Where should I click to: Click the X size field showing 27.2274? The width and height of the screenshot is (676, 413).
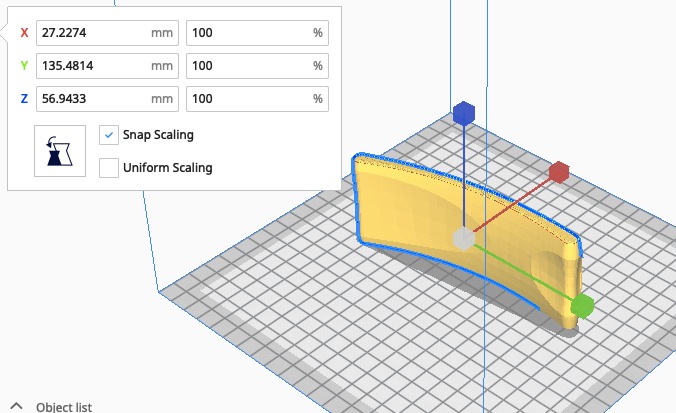click(x=107, y=33)
